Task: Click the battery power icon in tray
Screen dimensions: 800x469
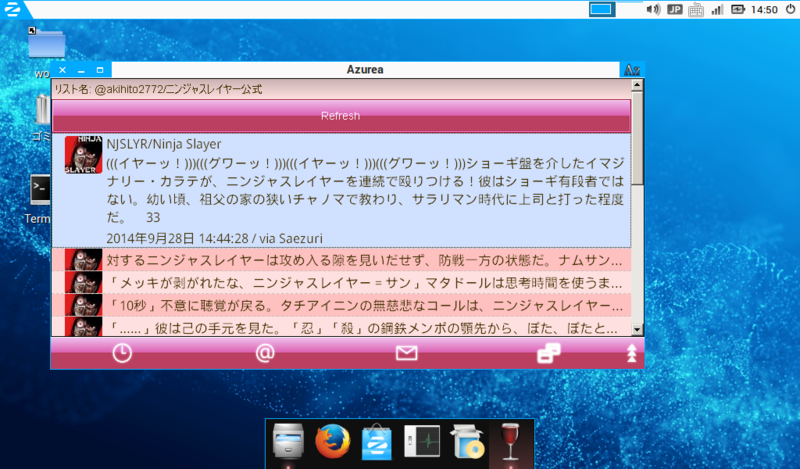Action: point(738,9)
